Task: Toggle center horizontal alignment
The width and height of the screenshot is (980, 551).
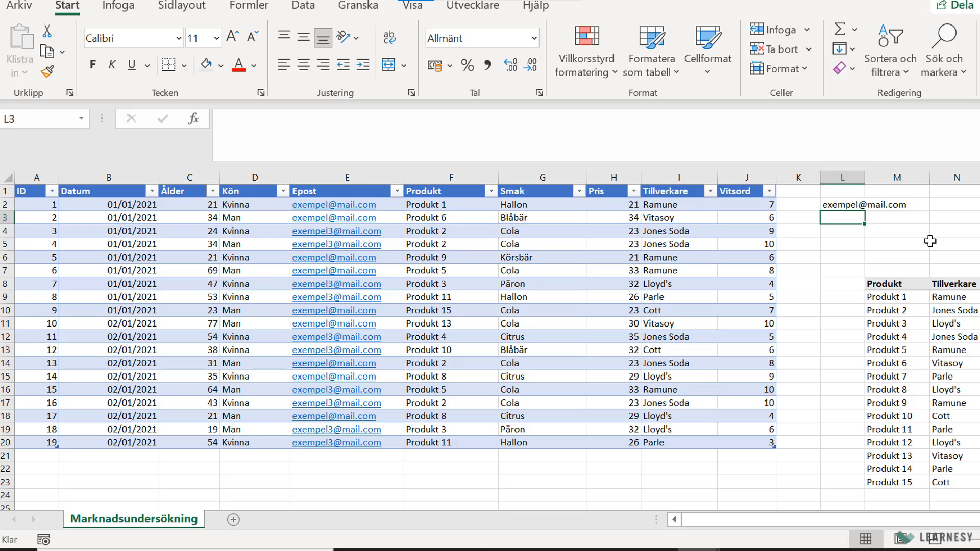Action: (x=304, y=65)
